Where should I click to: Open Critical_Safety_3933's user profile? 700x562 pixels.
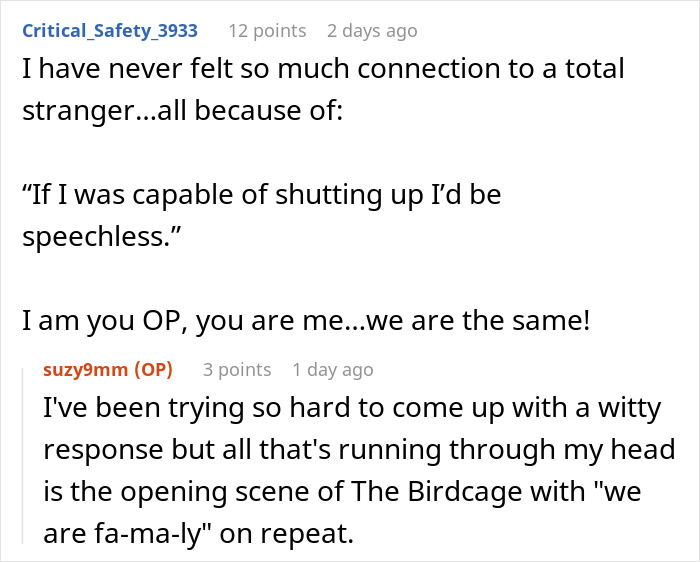click(x=110, y=31)
